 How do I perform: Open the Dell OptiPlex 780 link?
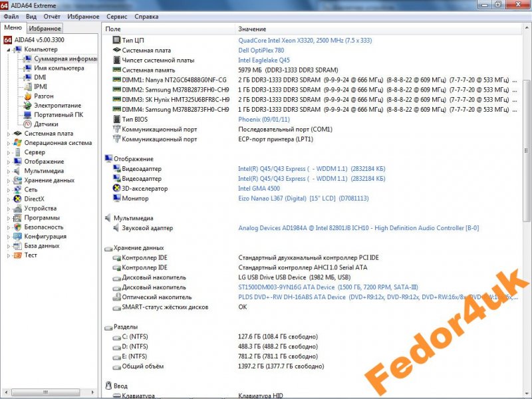(x=261, y=51)
